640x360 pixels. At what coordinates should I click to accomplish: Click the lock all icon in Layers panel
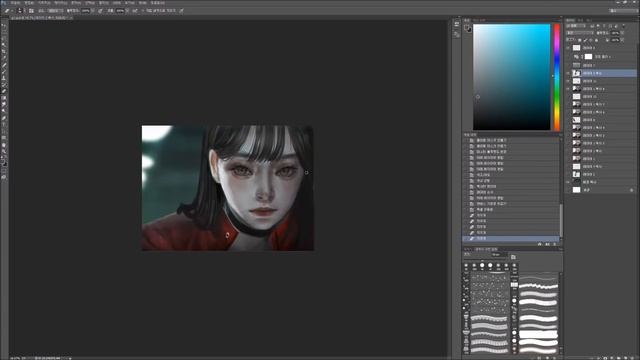coord(596,40)
